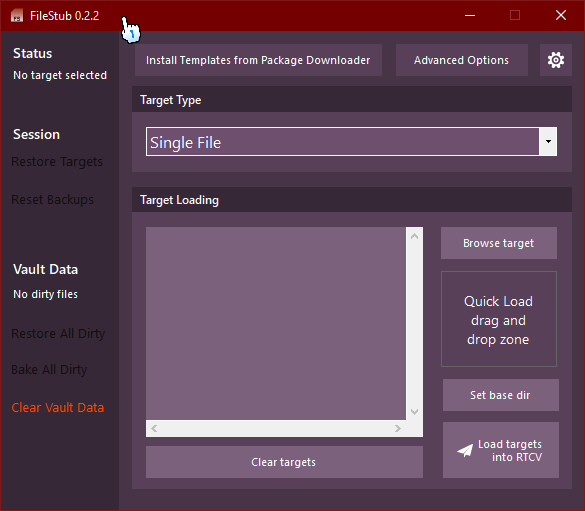The height and width of the screenshot is (511, 585).
Task: Click the paper plane icon on Load targets
Action: point(465,450)
